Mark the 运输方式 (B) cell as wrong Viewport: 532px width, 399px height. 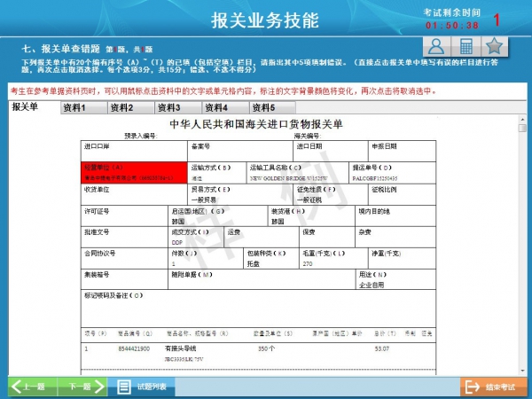(x=217, y=172)
